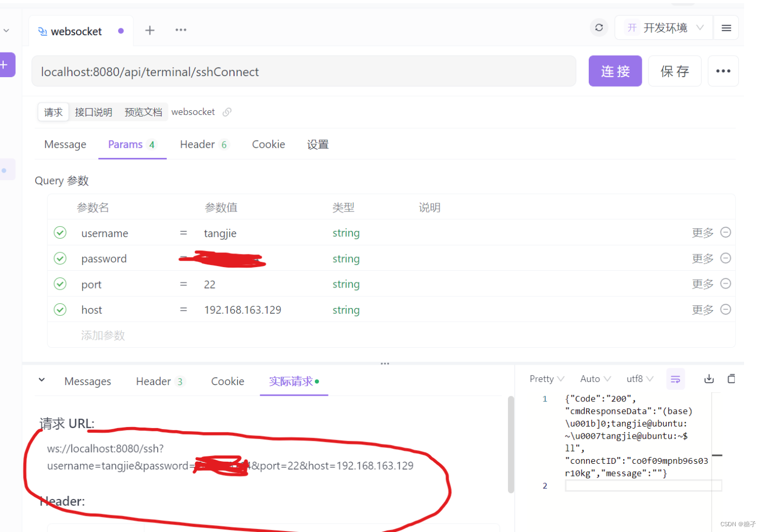Expand the left sidebar chevron
This screenshot has width=764, height=532.
click(6, 30)
